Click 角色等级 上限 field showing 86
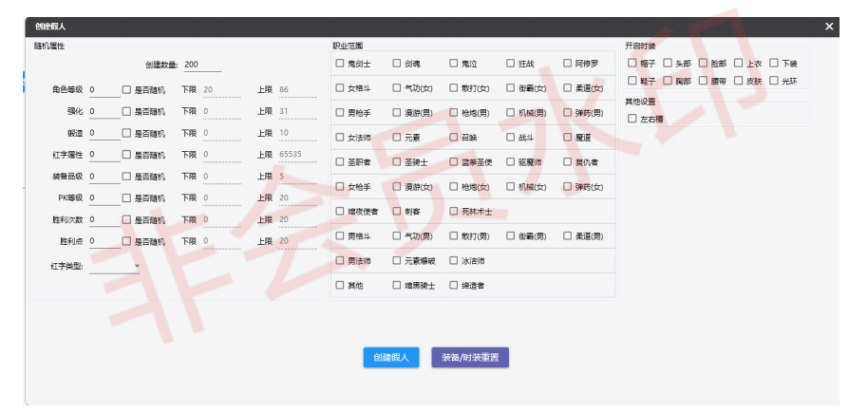 298,89
